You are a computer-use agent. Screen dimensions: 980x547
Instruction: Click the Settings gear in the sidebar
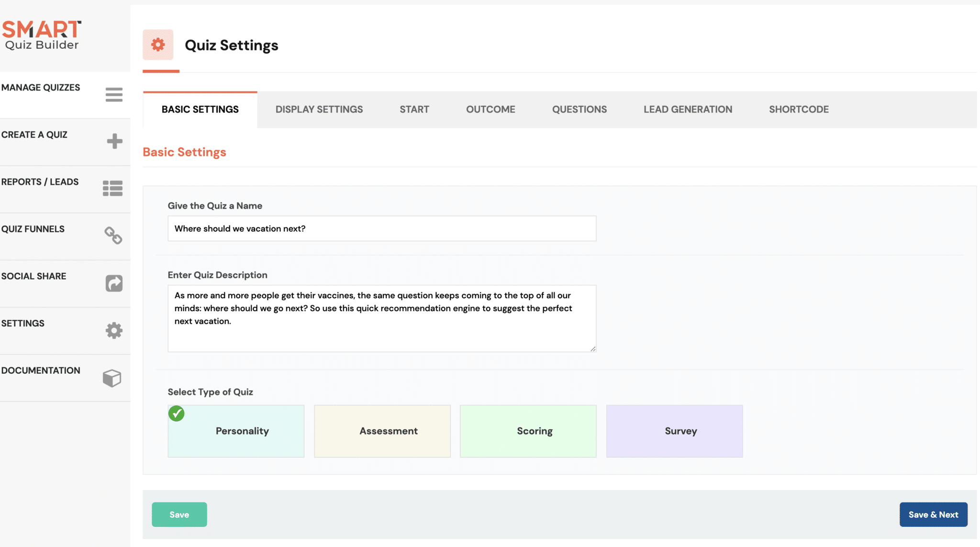pyautogui.click(x=113, y=330)
